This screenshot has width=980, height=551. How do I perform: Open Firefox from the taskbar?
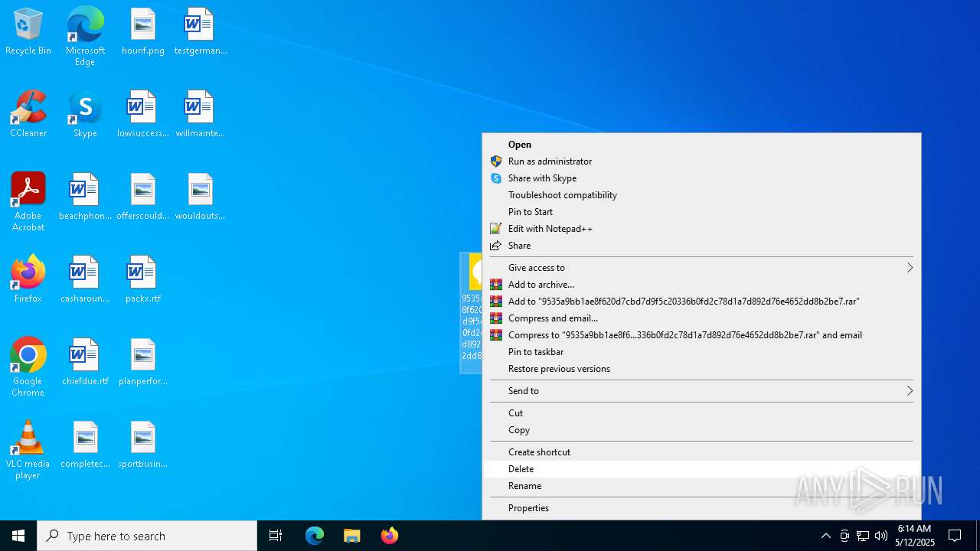390,536
